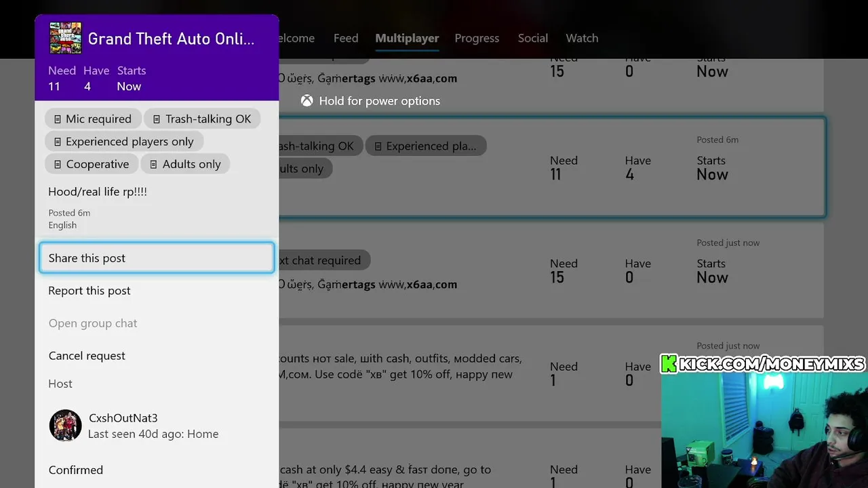Select the Trash-talking OK tag in panel

coord(202,119)
